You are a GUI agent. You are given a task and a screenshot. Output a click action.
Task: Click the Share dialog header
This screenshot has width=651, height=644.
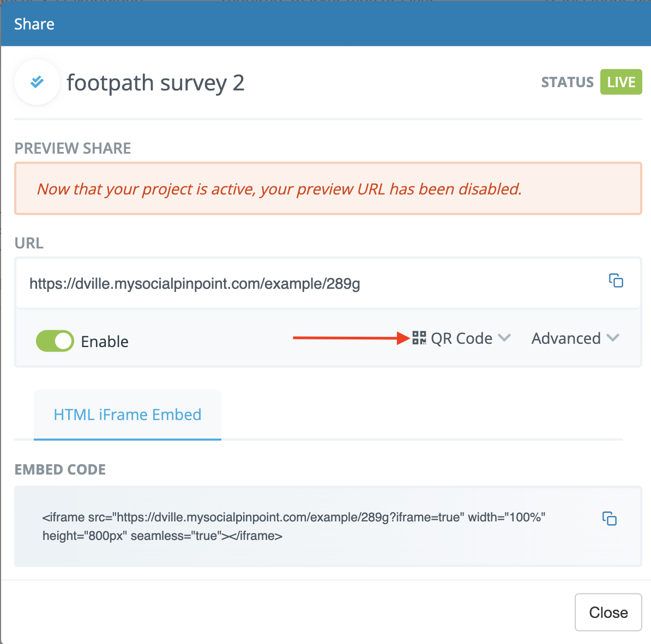click(325, 23)
